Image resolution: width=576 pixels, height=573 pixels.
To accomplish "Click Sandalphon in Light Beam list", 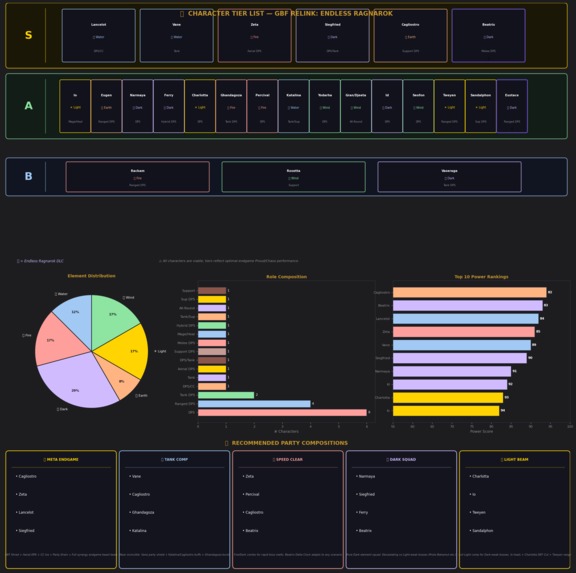I will (482, 531).
